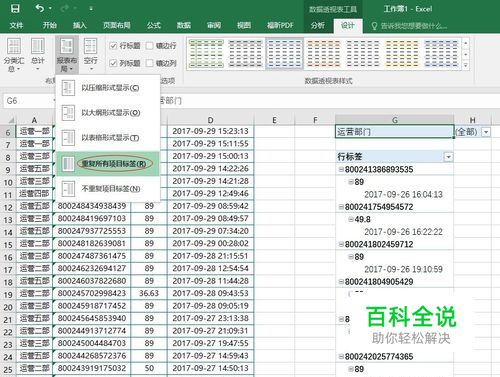Viewport: 500px width, 377px height.
Task: Customize the quick access toolbar dropdown
Action: (x=91, y=9)
